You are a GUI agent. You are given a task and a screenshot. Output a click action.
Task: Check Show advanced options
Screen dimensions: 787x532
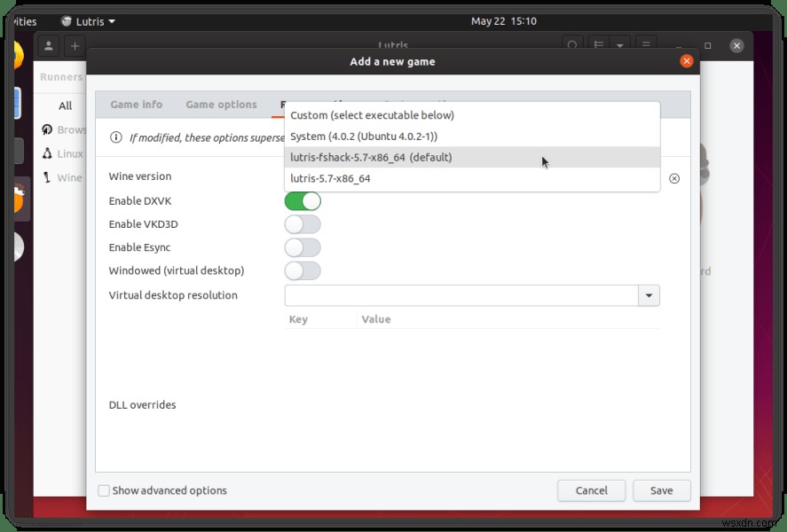pyautogui.click(x=104, y=490)
